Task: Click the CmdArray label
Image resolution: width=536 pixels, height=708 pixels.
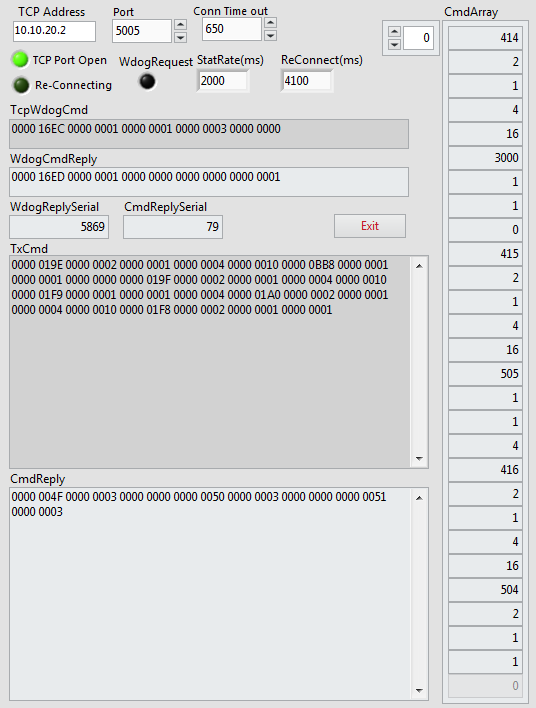Action: [x=471, y=12]
